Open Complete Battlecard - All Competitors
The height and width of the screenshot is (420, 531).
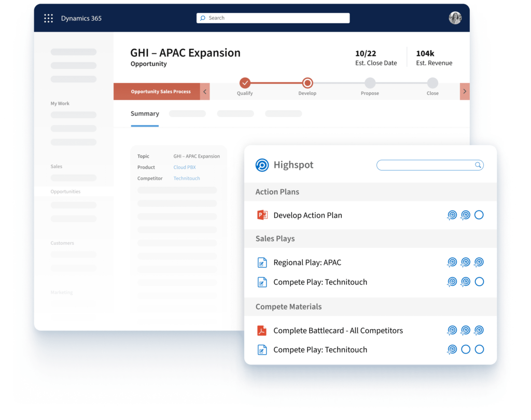pos(338,331)
